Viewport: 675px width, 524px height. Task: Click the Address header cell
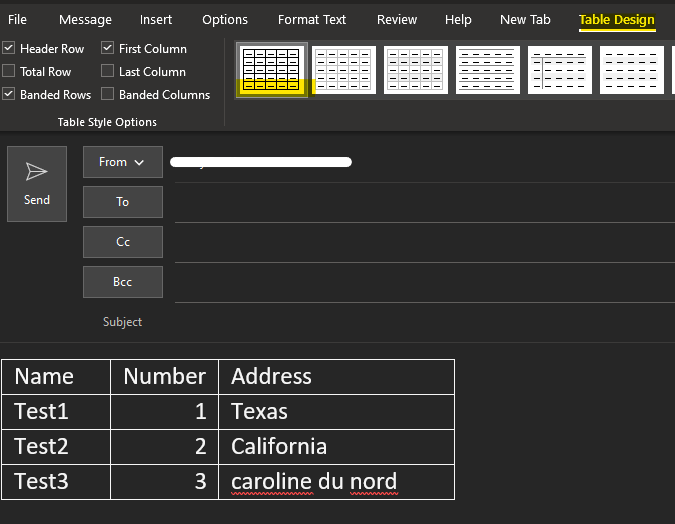pos(336,377)
